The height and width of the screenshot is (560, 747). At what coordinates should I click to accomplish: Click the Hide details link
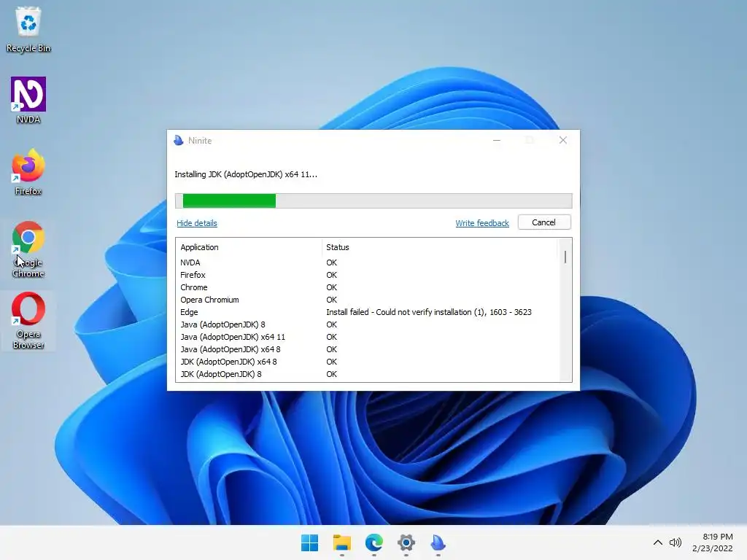pos(197,223)
